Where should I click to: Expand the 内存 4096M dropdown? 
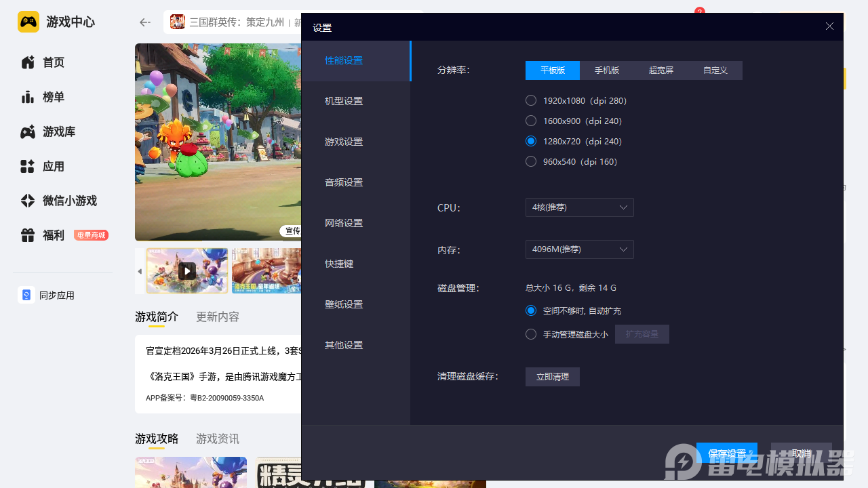(x=579, y=249)
